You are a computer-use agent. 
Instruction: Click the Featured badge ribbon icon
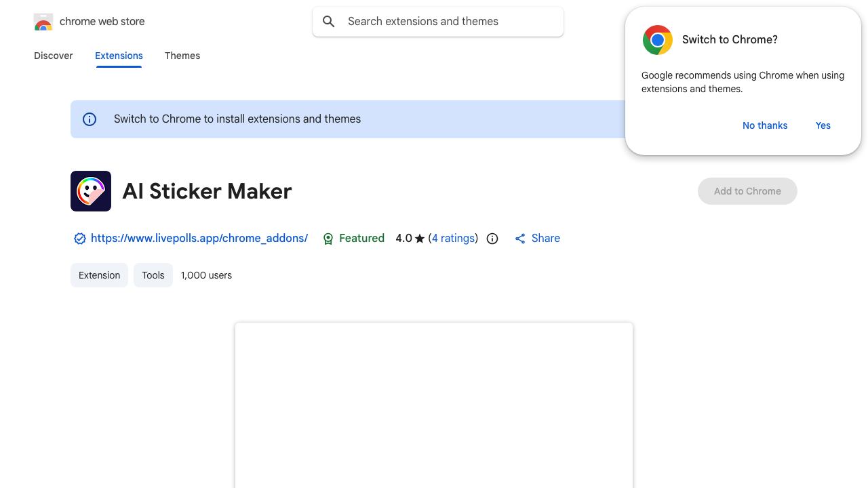(x=328, y=239)
